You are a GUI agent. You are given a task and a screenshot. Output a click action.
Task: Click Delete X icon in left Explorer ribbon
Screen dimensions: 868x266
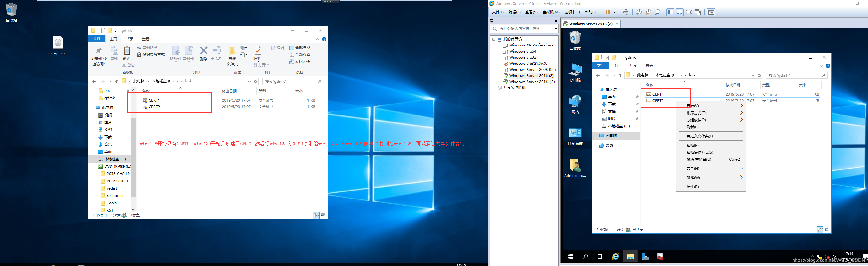(203, 51)
